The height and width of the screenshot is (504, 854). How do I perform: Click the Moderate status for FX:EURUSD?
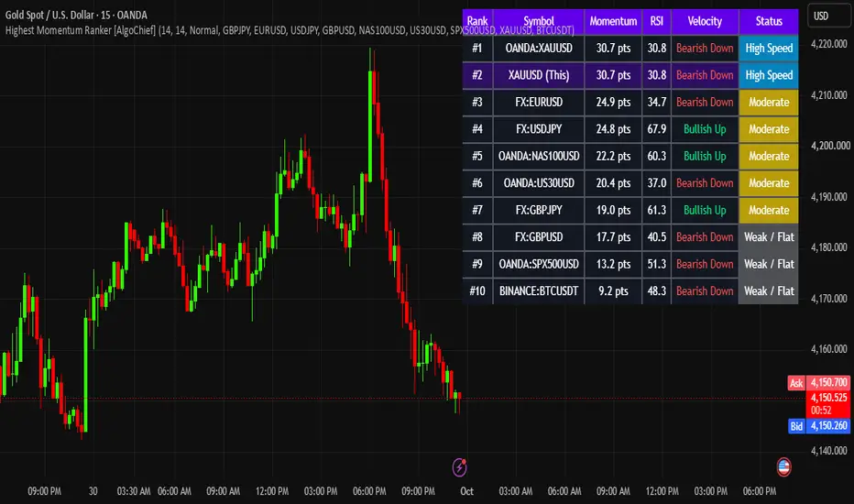tap(769, 102)
